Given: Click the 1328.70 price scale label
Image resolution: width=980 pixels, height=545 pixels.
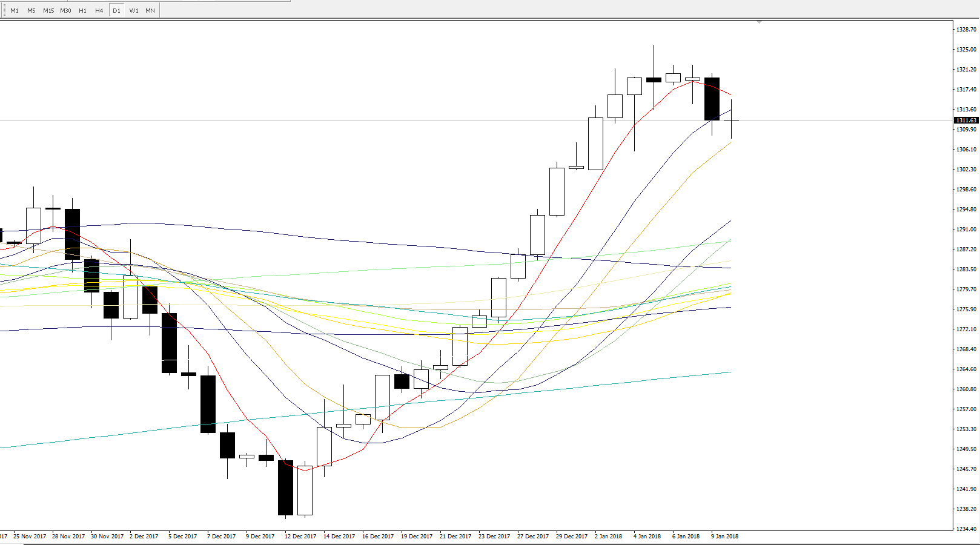Looking at the screenshot, I should (x=966, y=30).
